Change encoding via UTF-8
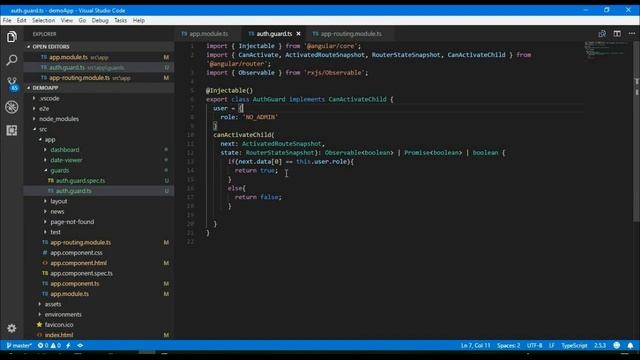 pos(534,345)
